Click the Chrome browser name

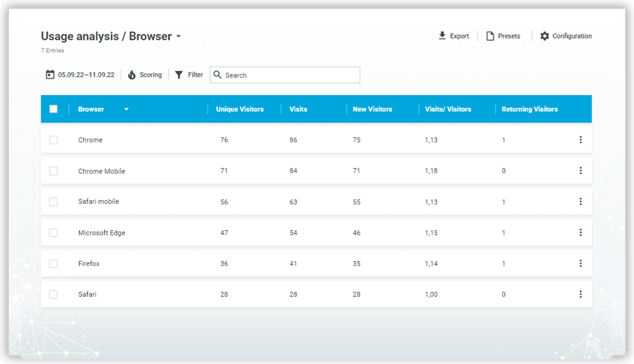tap(90, 140)
